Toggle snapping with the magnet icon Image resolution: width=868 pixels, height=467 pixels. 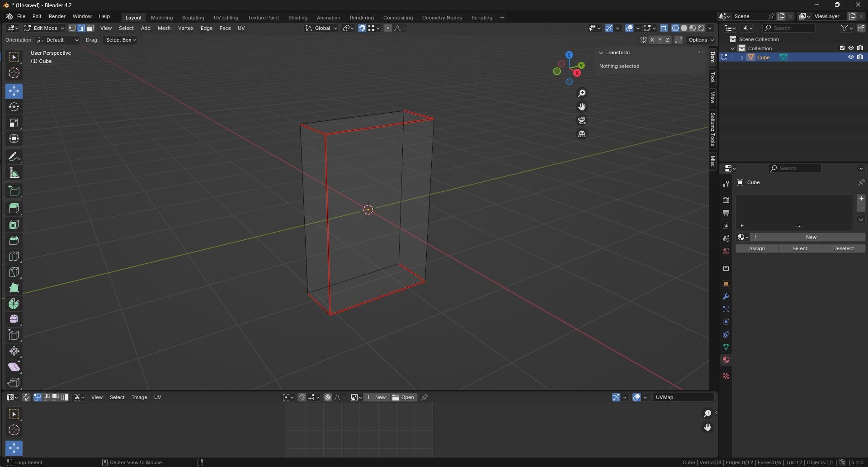pos(362,28)
